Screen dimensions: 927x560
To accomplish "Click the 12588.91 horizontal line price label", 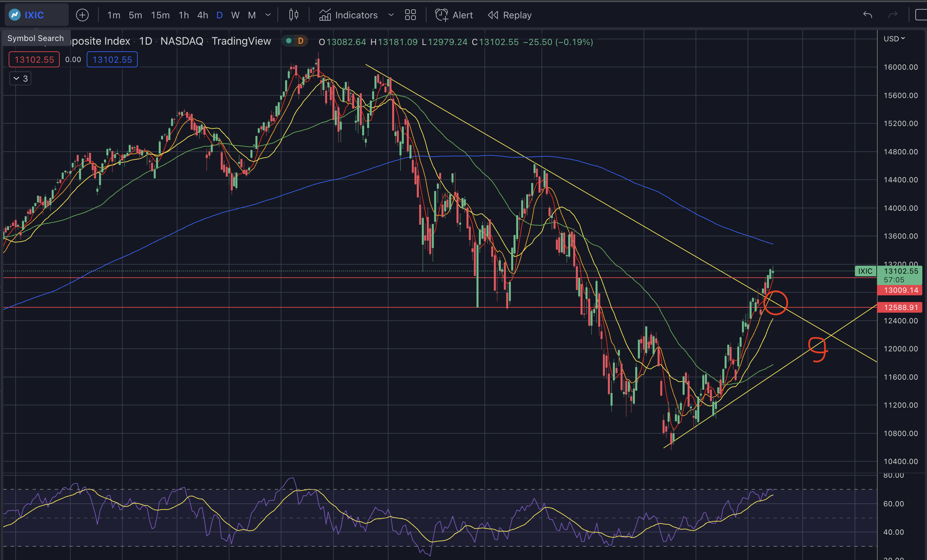I will 900,307.
